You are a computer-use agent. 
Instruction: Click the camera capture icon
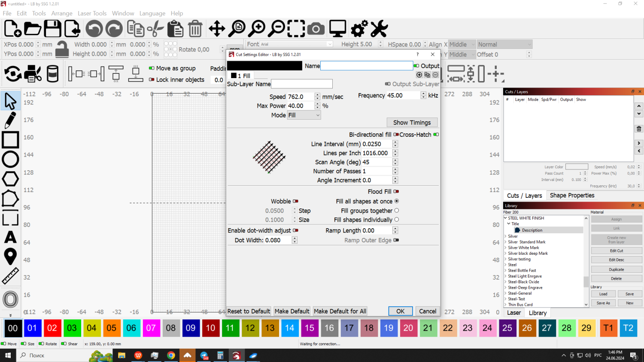[x=316, y=29]
